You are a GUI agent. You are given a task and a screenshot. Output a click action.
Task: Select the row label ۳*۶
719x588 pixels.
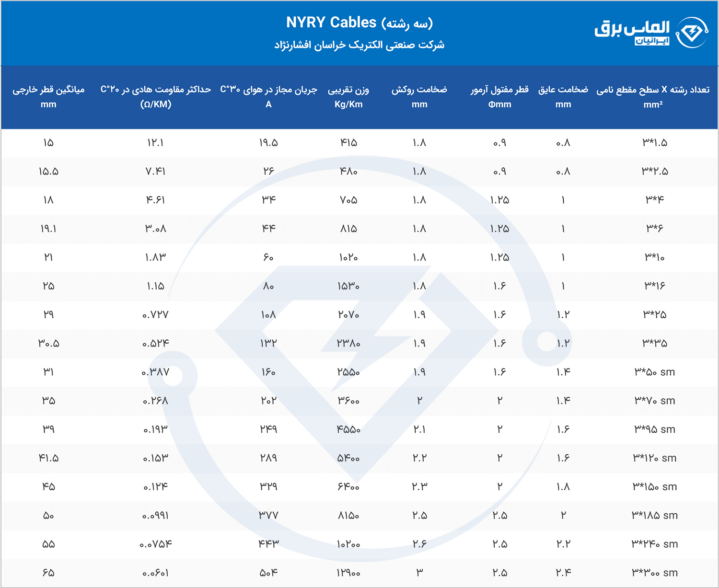tap(655, 229)
